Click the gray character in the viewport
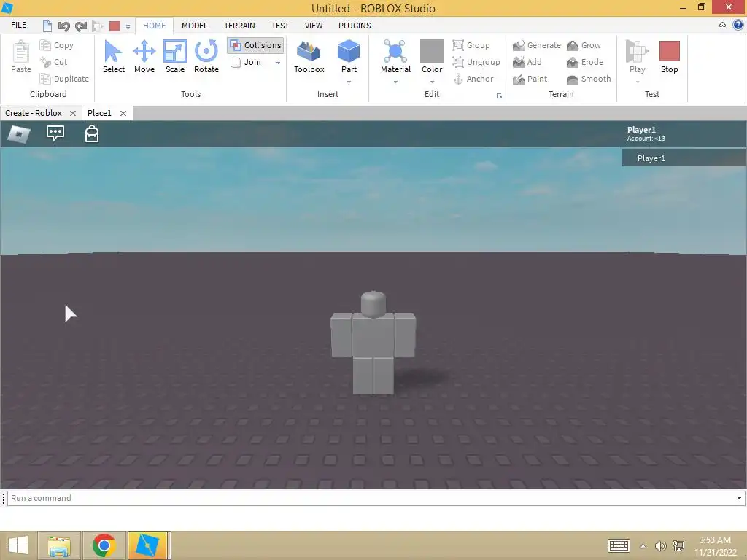The width and height of the screenshot is (747, 560). point(373,343)
